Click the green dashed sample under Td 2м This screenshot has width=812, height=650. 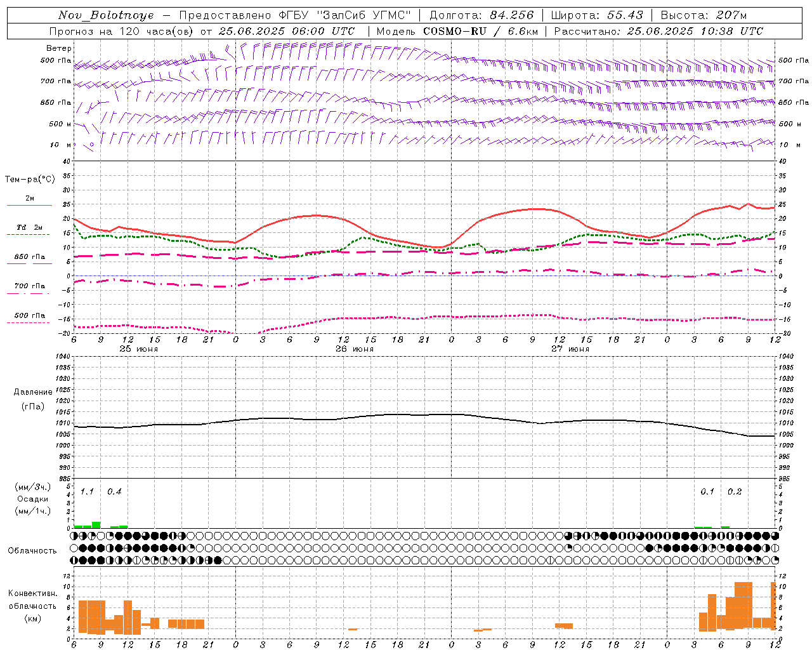click(29, 234)
